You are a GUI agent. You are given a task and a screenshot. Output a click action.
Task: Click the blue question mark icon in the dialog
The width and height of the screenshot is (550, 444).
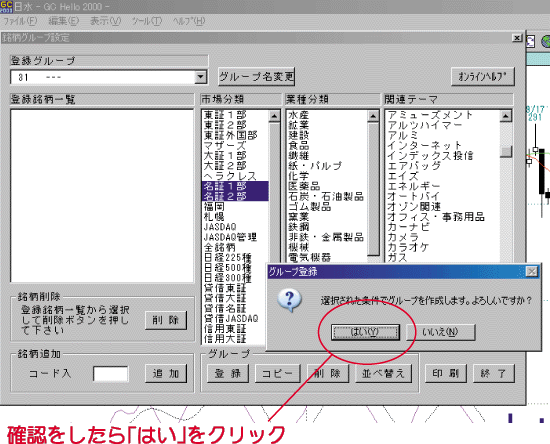(289, 301)
